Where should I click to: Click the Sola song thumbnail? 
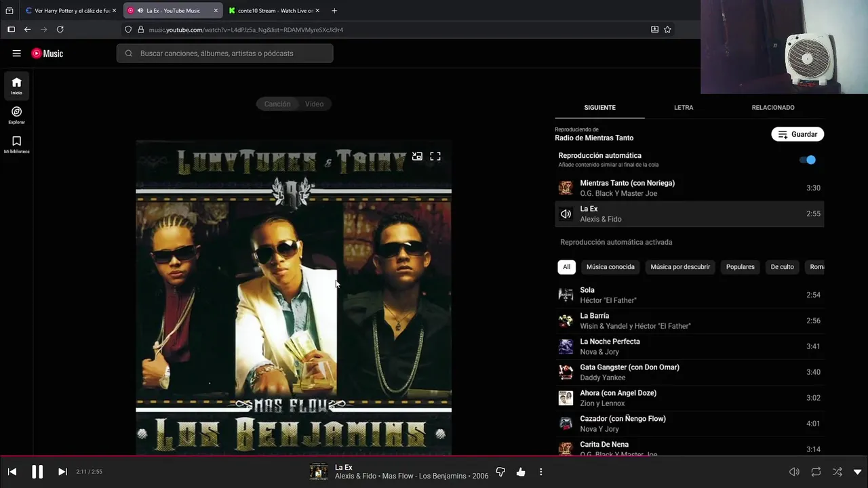566,295
